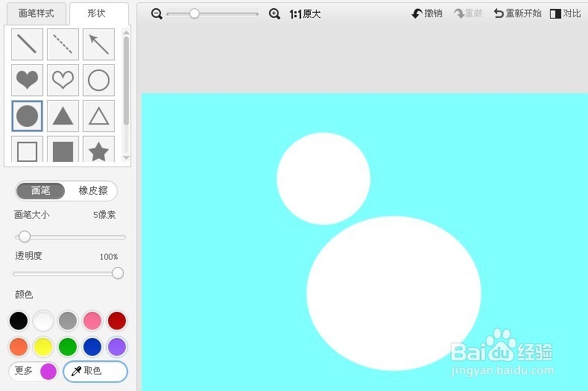Screen dimensions: 588x391
Task: Pick the black color swatch
Action: (19, 321)
